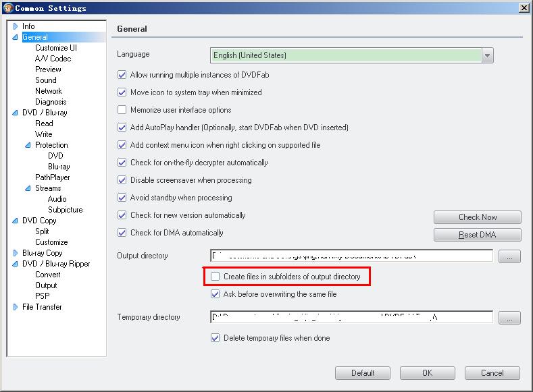The image size is (533, 392).
Task: Click inside the Output directory field
Action: (x=351, y=256)
